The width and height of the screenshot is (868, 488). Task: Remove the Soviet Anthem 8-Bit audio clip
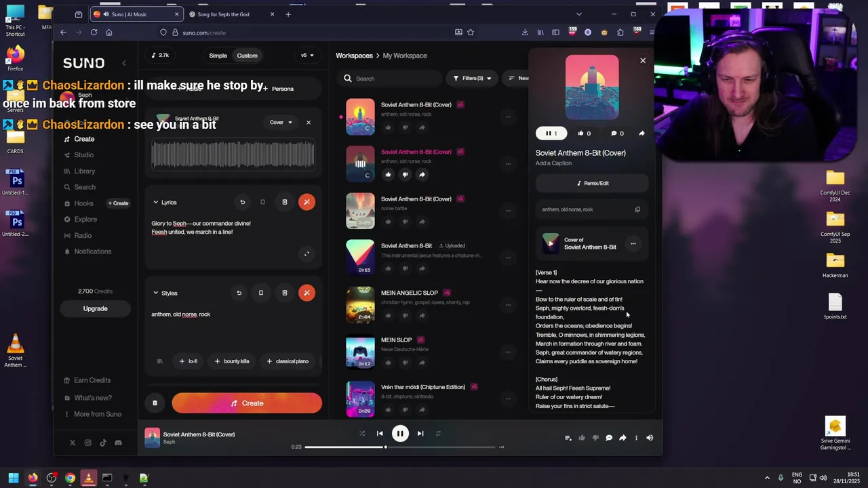coord(309,123)
